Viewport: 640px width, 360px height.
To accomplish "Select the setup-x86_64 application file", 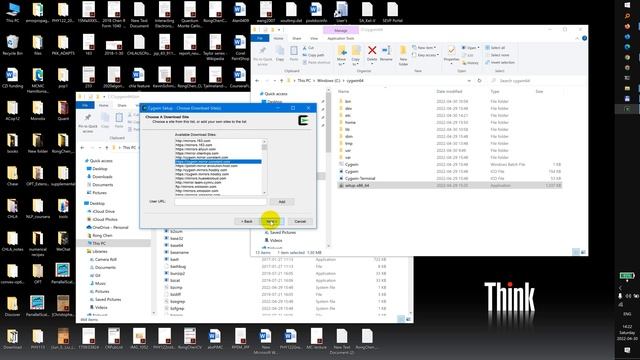I will pyautogui.click(x=449, y=185).
